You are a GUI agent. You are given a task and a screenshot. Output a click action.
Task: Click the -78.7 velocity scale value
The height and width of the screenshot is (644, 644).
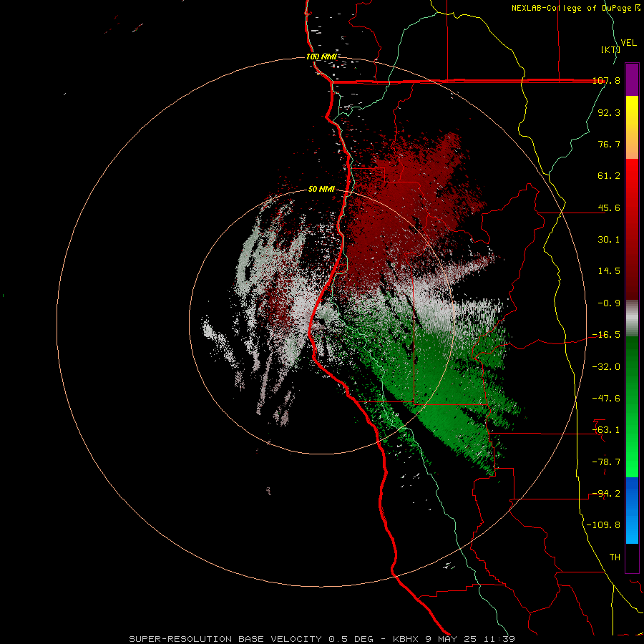(x=606, y=462)
